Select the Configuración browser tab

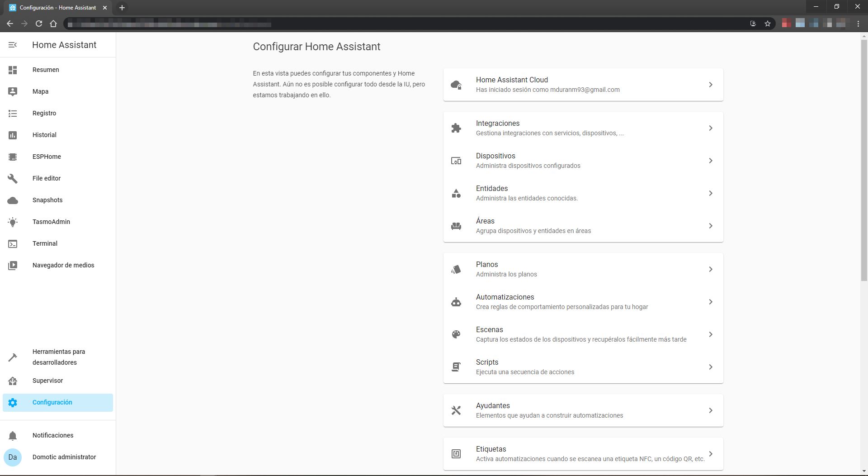click(x=59, y=8)
